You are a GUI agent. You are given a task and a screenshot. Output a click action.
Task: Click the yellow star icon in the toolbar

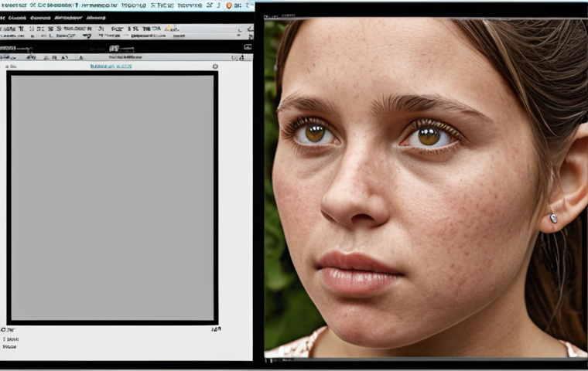[x=171, y=29]
